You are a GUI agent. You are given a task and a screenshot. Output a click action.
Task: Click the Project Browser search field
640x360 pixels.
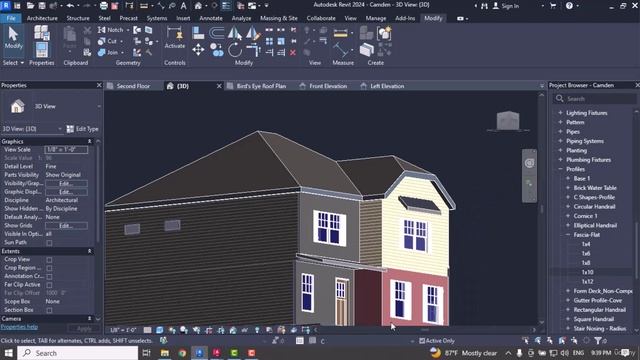pos(595,99)
